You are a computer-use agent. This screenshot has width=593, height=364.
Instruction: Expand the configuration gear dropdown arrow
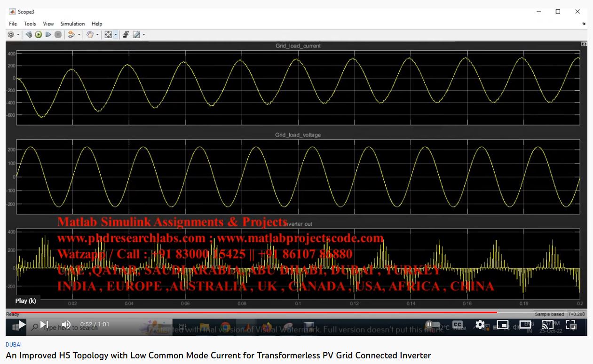[18, 35]
